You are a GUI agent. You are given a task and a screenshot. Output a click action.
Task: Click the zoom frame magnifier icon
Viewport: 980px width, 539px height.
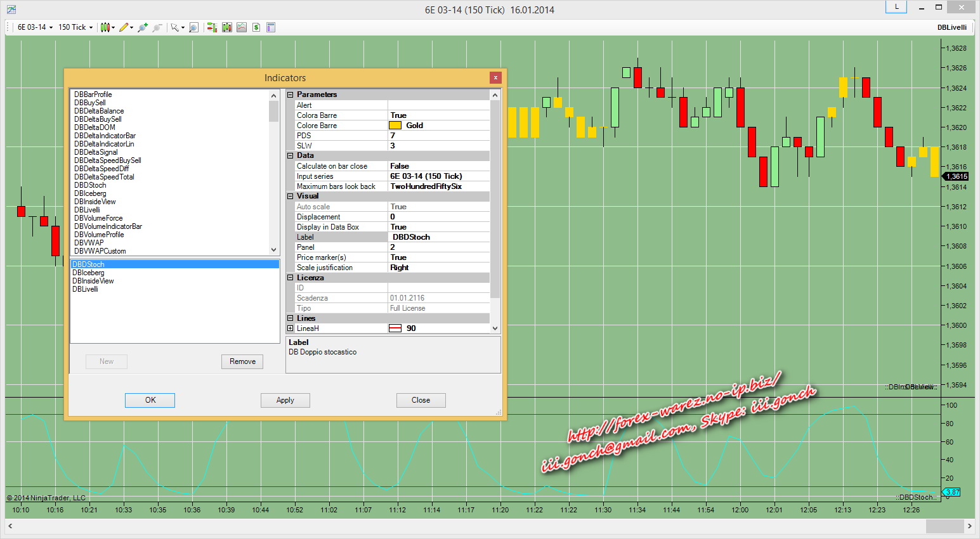pyautogui.click(x=194, y=27)
